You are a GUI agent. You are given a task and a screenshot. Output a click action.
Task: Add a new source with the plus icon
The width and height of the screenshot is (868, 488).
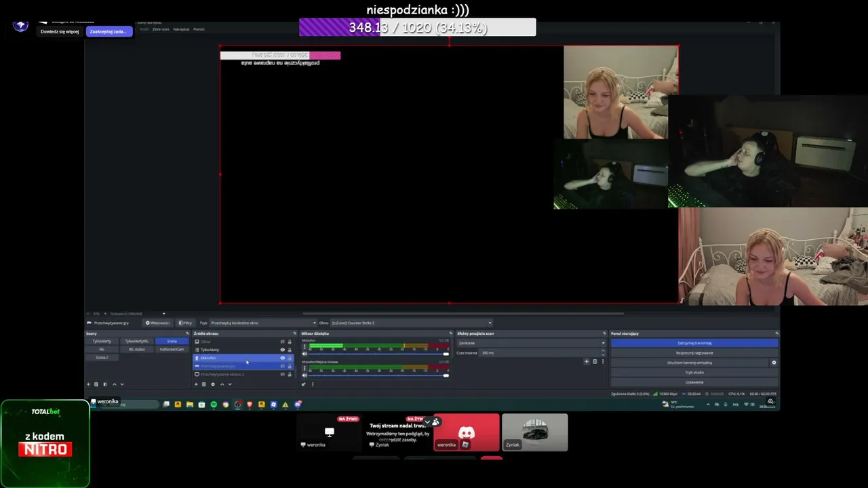196,384
